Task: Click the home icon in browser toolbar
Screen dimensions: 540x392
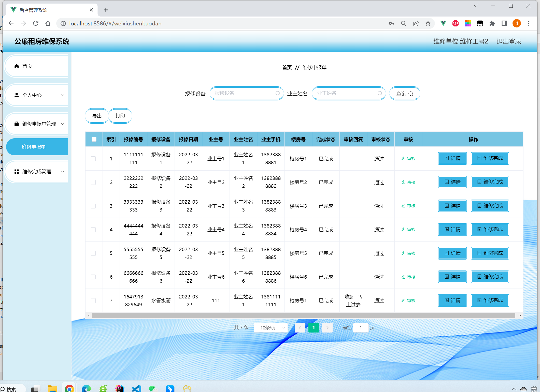Action: [x=48, y=23]
